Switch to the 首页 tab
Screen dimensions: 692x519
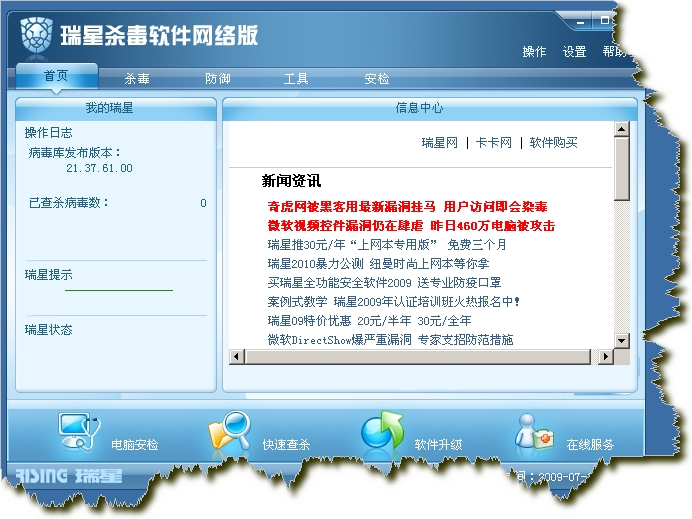(x=56, y=76)
